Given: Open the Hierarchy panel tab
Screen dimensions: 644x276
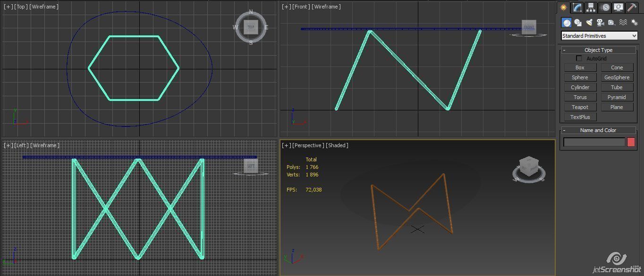Looking at the screenshot, I should [x=591, y=7].
